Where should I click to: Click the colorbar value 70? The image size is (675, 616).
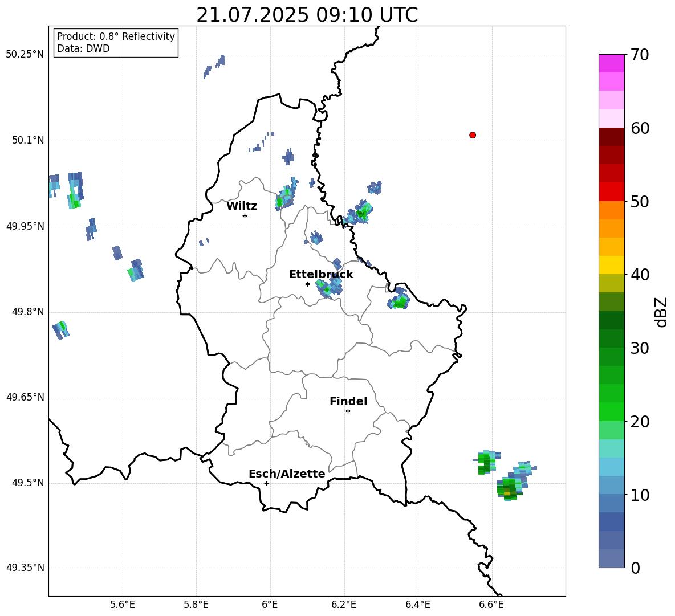coord(640,55)
